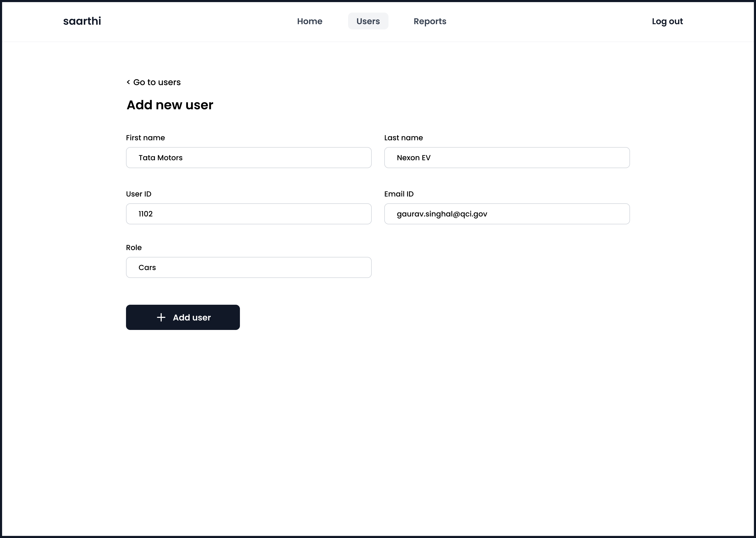Select the User ID input box
This screenshot has height=538, width=756.
(x=249, y=214)
